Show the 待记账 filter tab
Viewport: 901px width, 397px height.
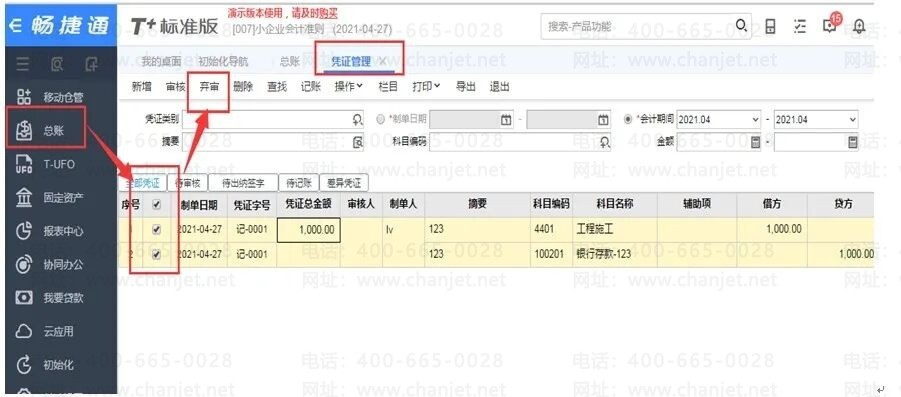click(299, 183)
